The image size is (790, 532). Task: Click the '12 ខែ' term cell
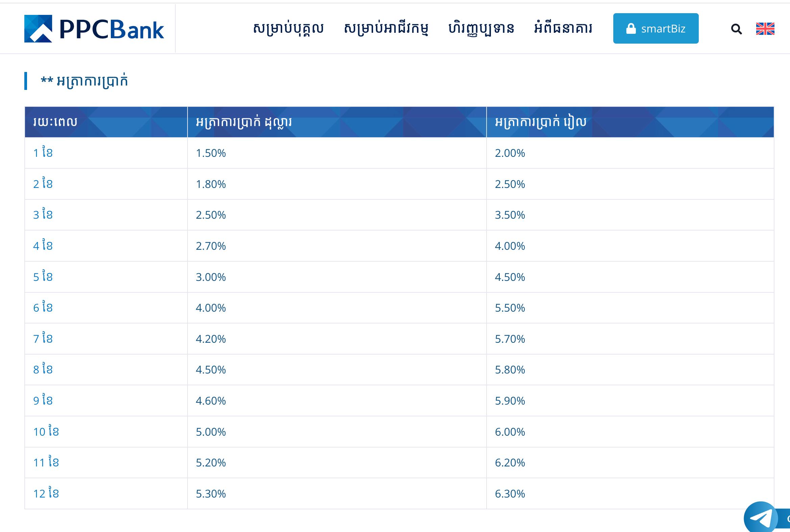[x=46, y=494]
